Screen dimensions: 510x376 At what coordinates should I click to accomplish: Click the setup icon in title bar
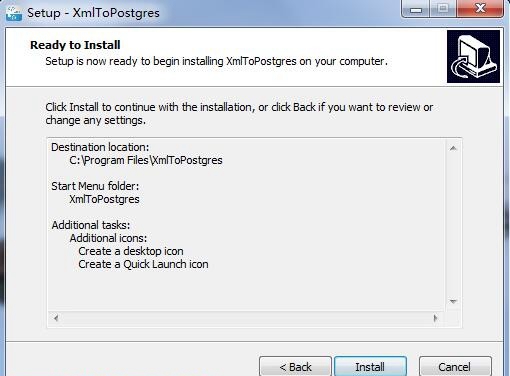pyautogui.click(x=14, y=13)
